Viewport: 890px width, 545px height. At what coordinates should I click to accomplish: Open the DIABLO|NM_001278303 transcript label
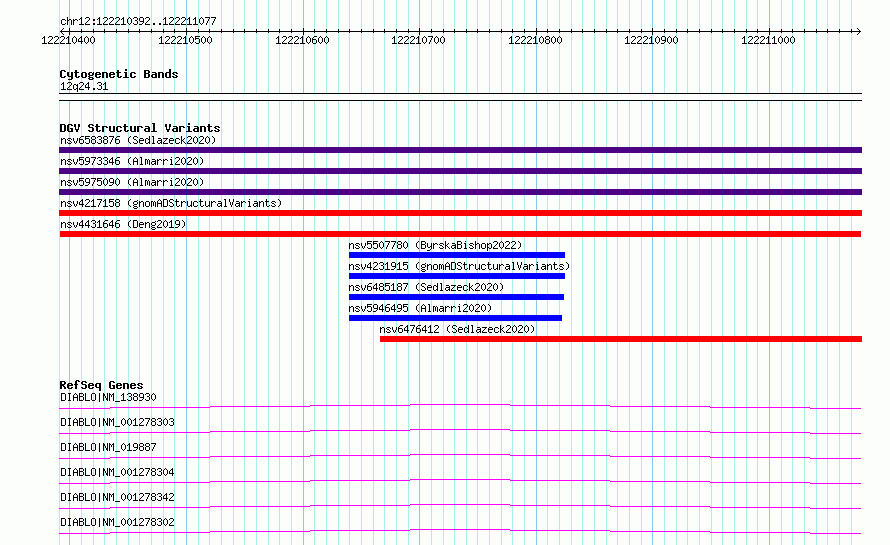117,422
